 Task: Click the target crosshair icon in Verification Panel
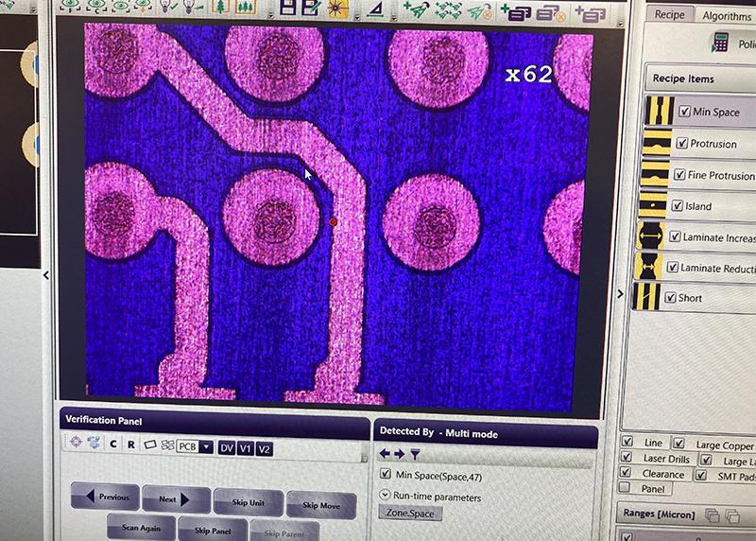77,441
